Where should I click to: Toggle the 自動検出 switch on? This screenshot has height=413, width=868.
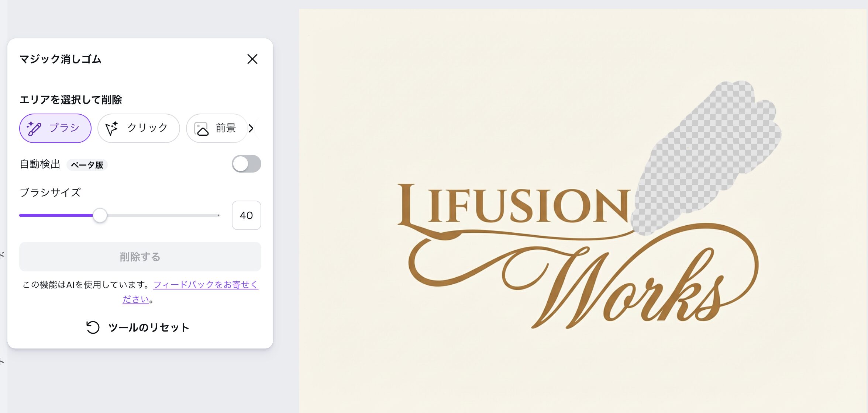pos(246,164)
